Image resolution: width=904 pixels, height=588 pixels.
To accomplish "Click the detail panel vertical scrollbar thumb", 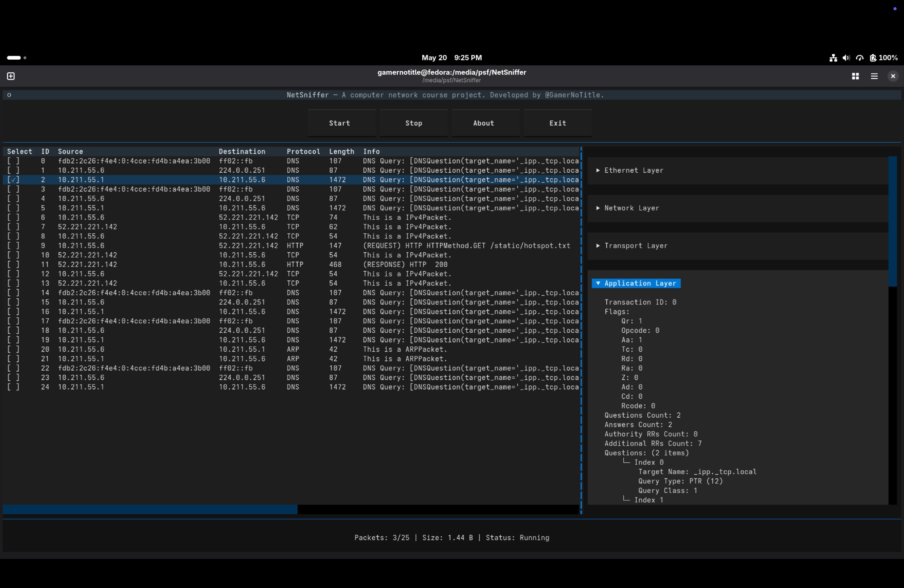I will click(x=893, y=221).
